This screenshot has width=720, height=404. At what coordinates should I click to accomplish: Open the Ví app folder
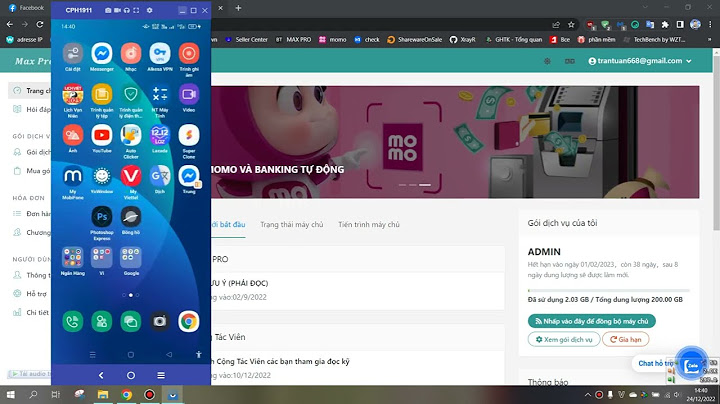click(x=101, y=258)
